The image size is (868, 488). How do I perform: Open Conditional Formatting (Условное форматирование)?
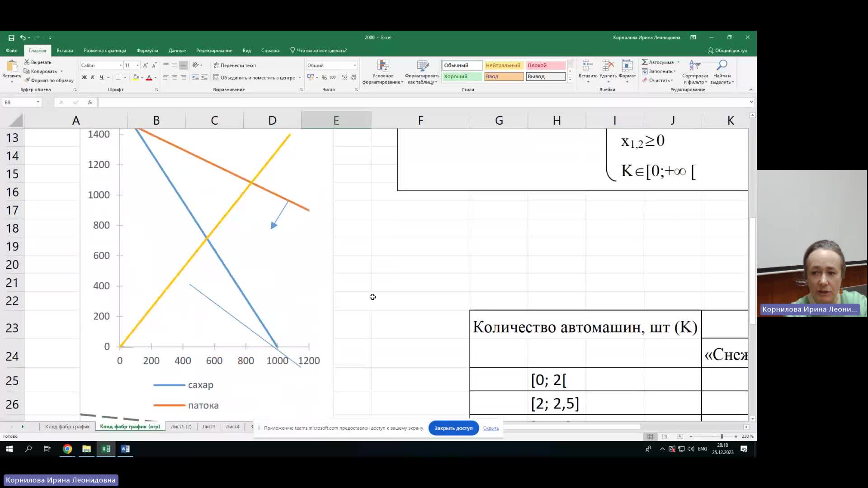[382, 72]
